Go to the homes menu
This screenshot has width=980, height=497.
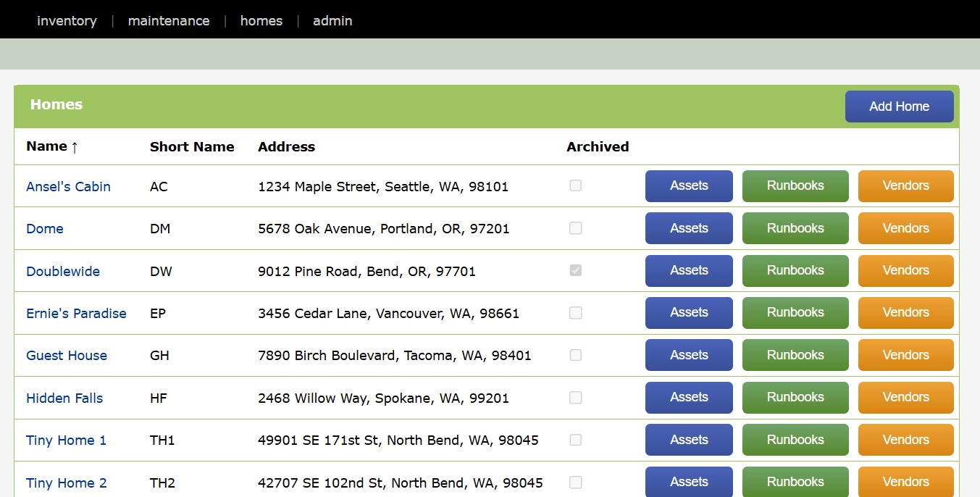pos(261,21)
